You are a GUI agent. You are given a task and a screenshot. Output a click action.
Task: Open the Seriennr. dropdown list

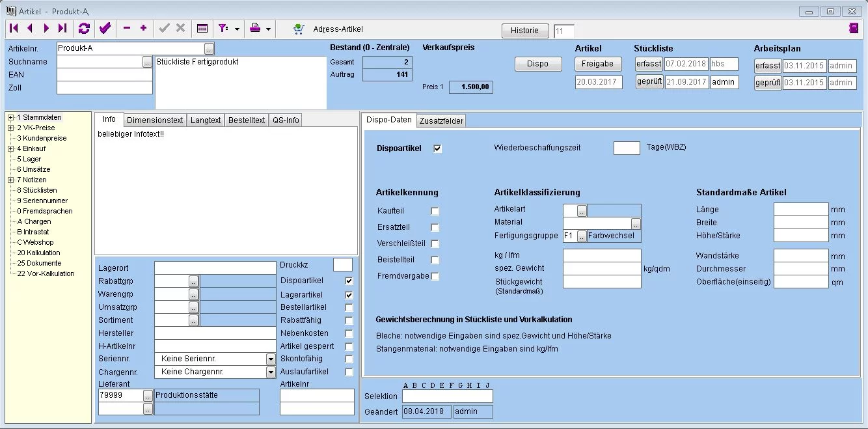point(271,359)
